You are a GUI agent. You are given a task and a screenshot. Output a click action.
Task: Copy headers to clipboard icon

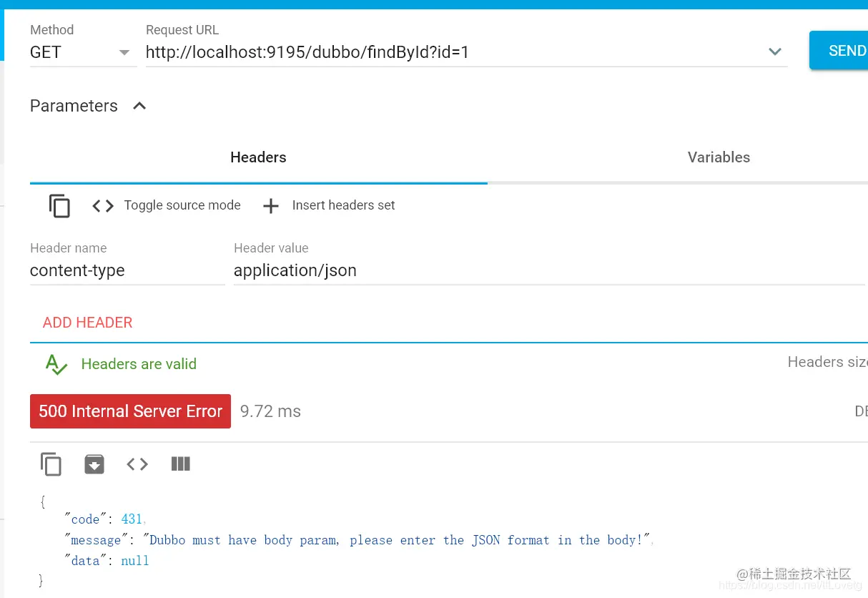(x=59, y=205)
